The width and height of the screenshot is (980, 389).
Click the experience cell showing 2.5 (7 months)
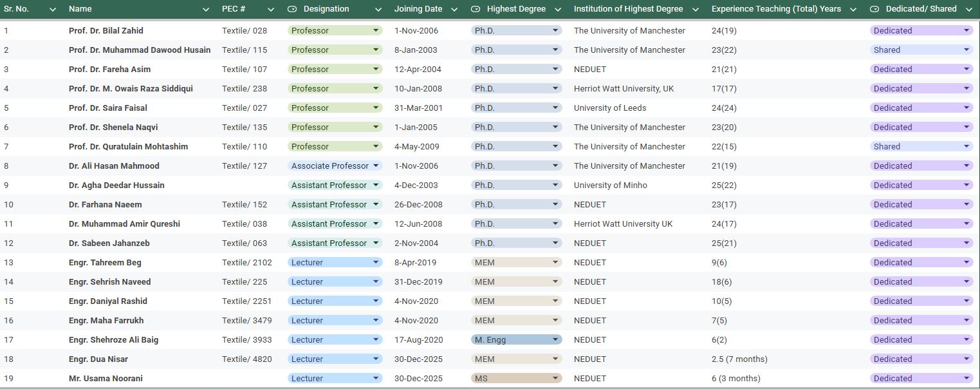pos(739,359)
